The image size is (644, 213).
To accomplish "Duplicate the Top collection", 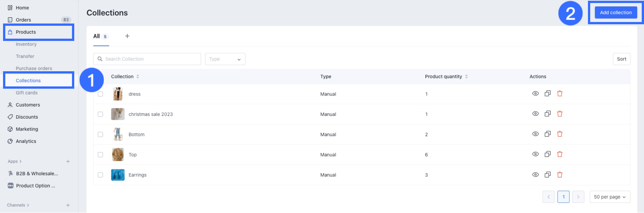I will [x=547, y=154].
